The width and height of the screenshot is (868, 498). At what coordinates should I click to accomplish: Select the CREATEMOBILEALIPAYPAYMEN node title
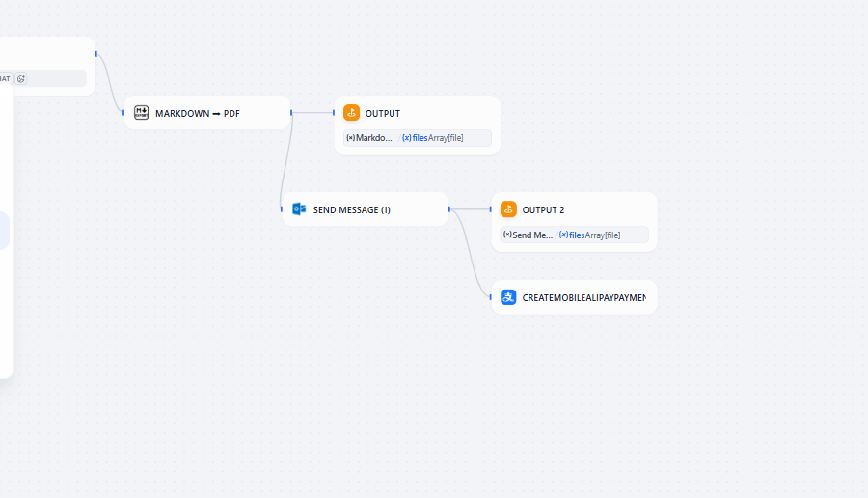(x=583, y=298)
